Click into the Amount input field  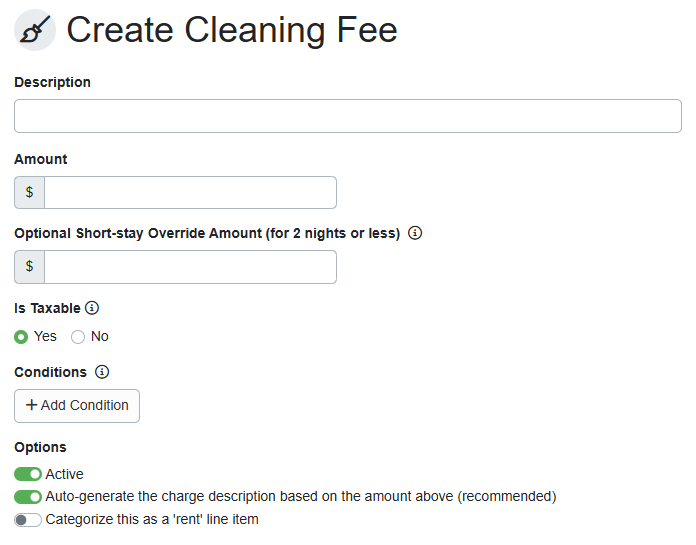click(190, 192)
